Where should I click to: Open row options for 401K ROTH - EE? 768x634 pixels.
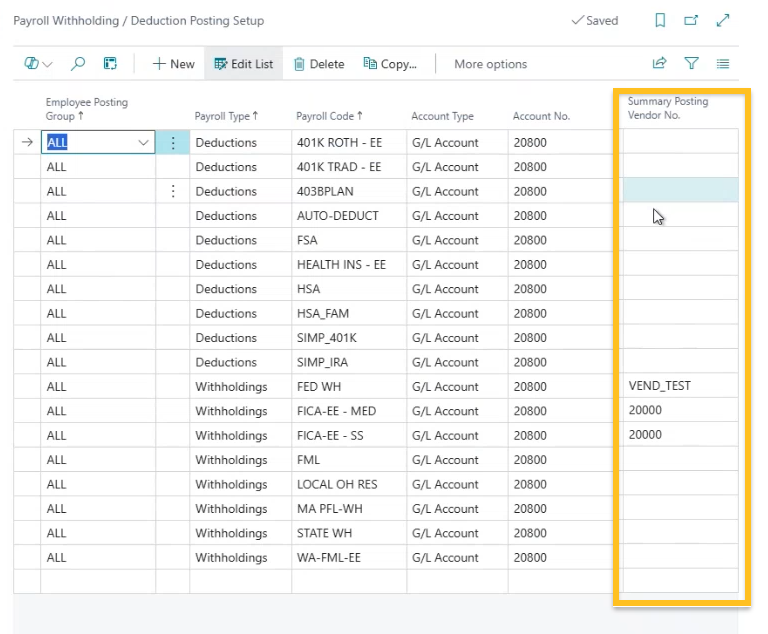point(172,143)
